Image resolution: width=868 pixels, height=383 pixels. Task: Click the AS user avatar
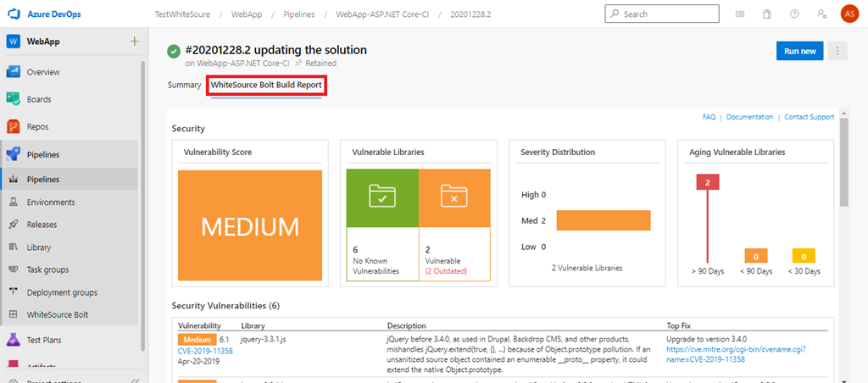click(849, 14)
